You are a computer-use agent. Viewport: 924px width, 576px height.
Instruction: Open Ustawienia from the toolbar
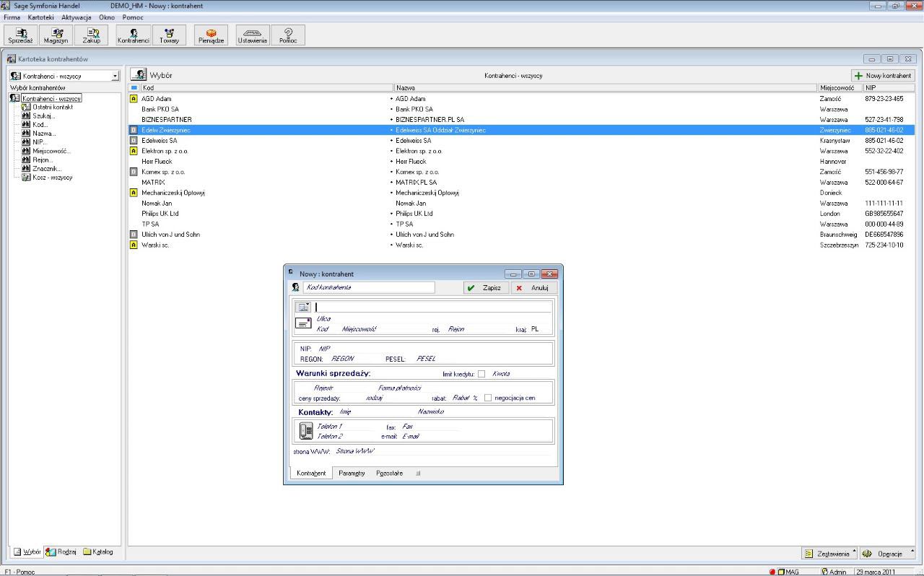251,34
